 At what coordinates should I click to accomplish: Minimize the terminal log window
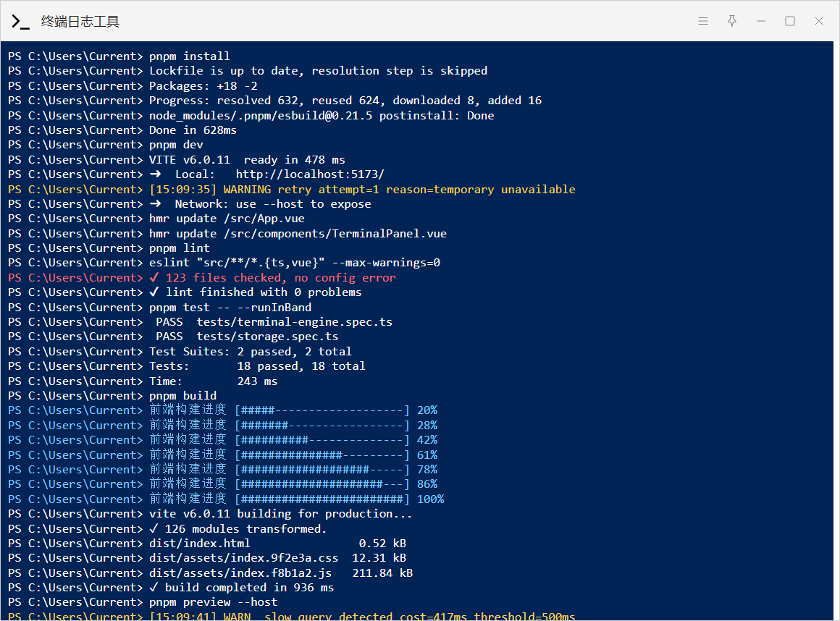[761, 22]
